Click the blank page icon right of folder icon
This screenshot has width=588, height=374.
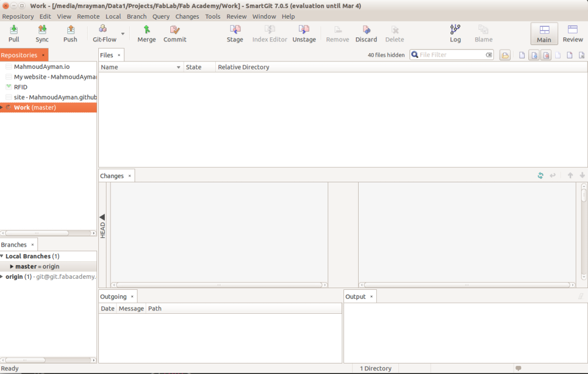[522, 55]
